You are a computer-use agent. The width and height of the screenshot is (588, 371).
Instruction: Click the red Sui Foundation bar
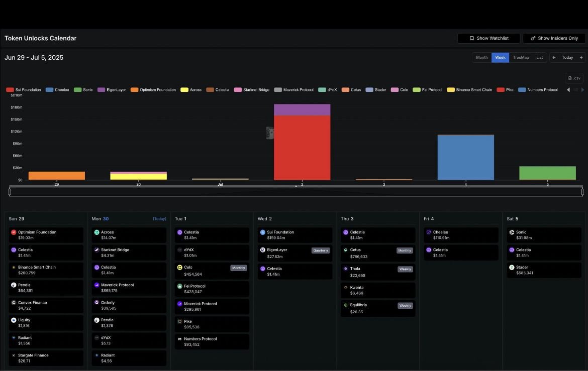point(302,148)
